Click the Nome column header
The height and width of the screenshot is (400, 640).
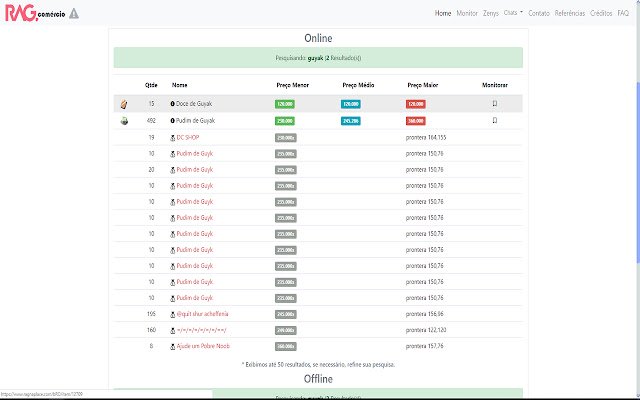pos(180,85)
